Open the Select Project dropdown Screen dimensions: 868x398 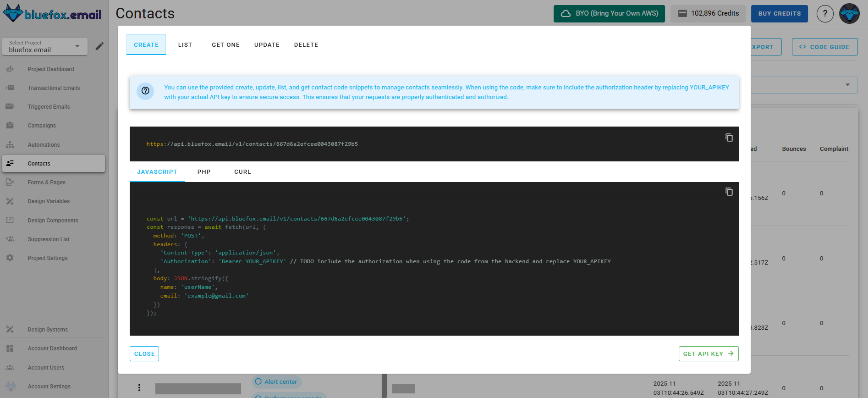45,46
